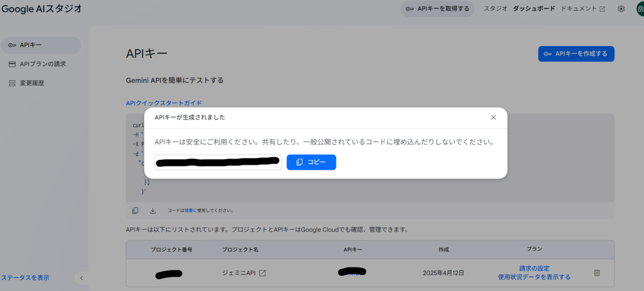Screen dimensions: 644x291
Task: Click the 2025年4月12日 creation date cell
Action: [443, 273]
